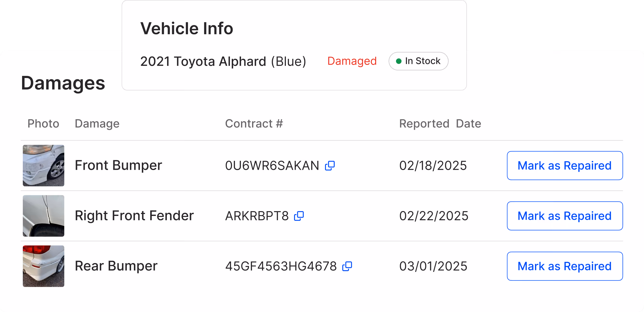The width and height of the screenshot is (644, 312).
Task: Open the Front Bumper damage photo
Action: click(x=43, y=166)
